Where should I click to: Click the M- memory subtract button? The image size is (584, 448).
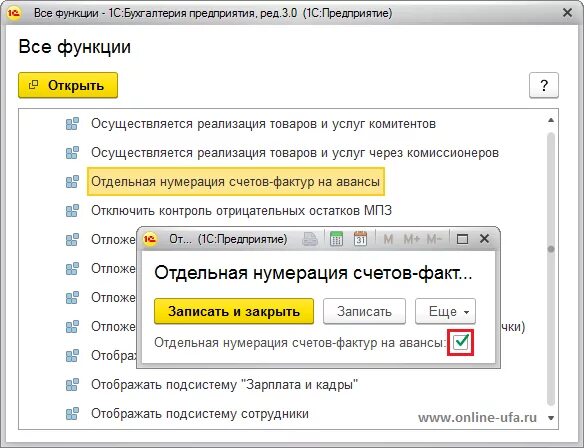click(x=434, y=239)
